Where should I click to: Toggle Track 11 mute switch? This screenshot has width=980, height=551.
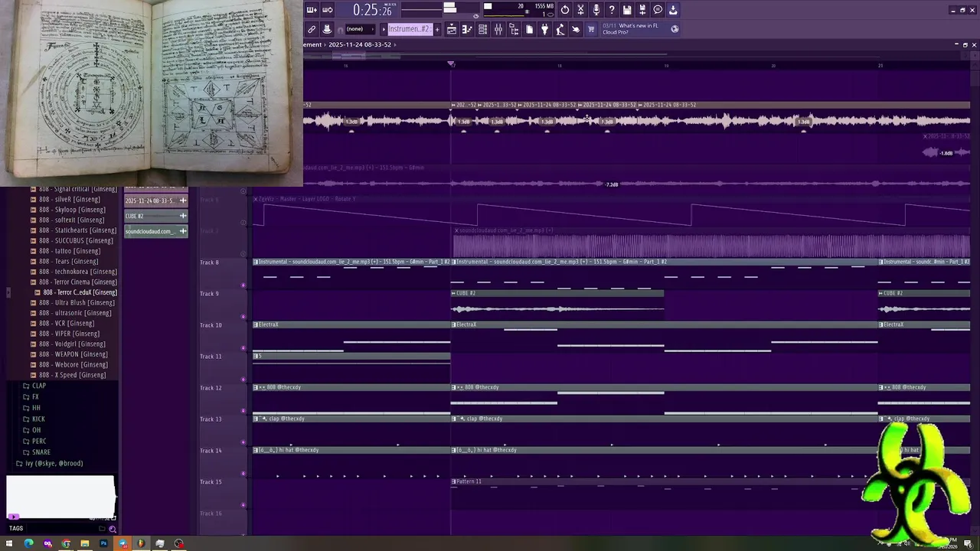click(243, 380)
